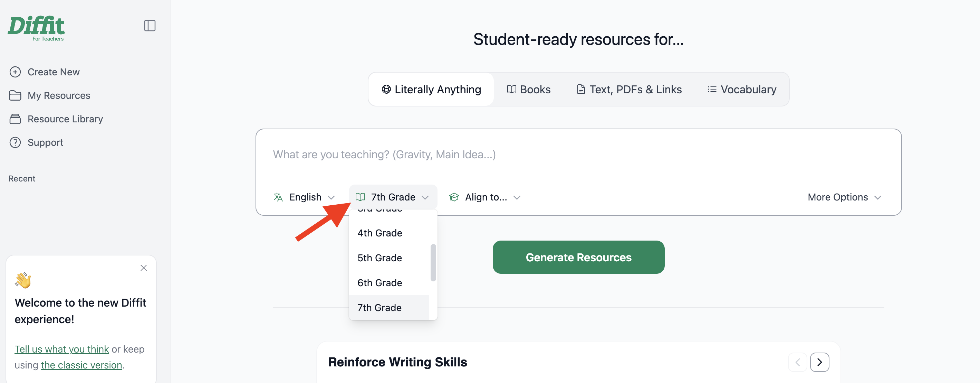
Task: Open Resource Library in the sidebar
Action: coord(56,119)
